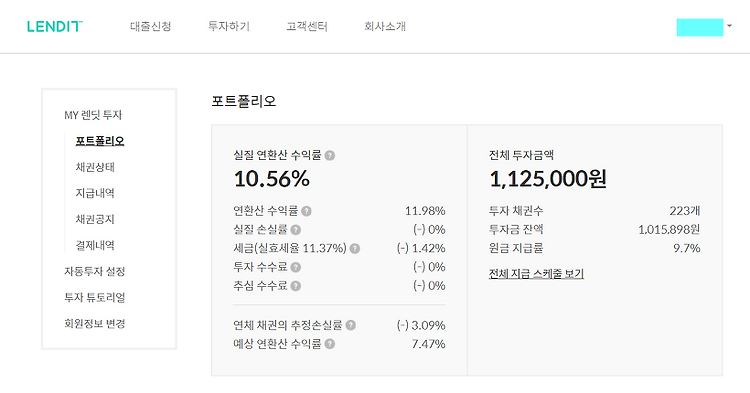Screen dimensions: 750x393
Task: Open 회원정보 변경 page
Action: (x=95, y=324)
